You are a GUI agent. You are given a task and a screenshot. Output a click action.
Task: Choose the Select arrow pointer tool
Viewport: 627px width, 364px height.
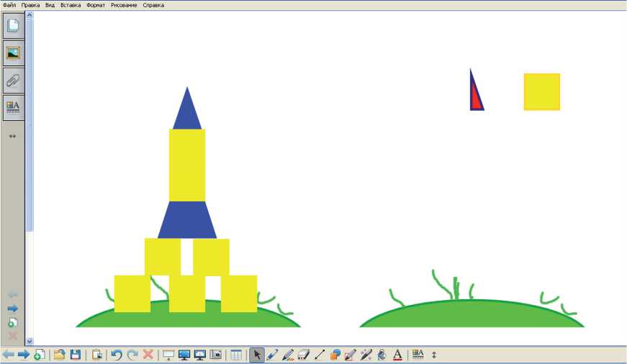coord(257,355)
